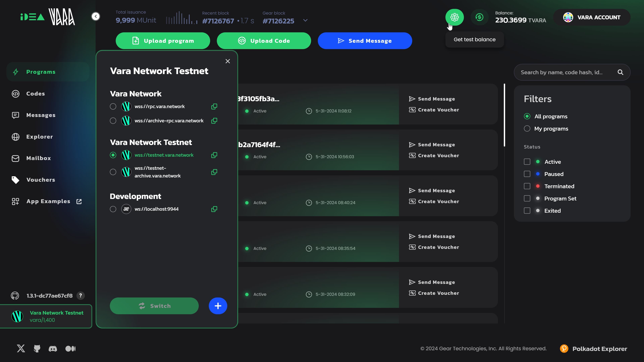The image size is (644, 362).
Task: Go to the Mailbox section
Action: 39,158
